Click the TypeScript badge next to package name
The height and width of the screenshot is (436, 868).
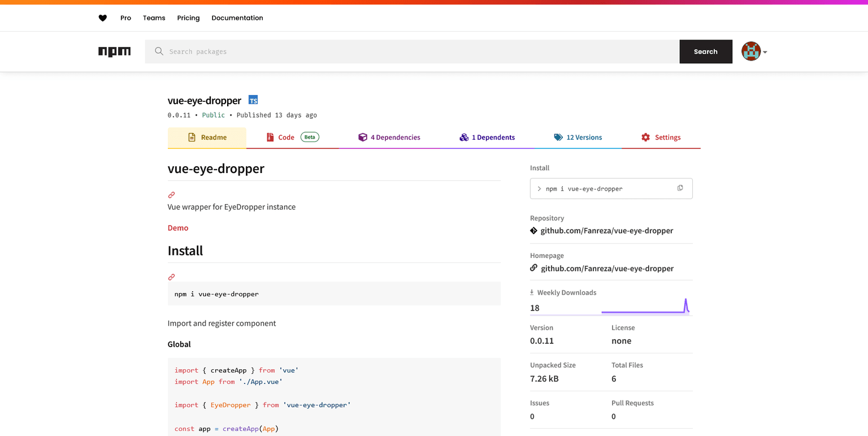coord(253,100)
